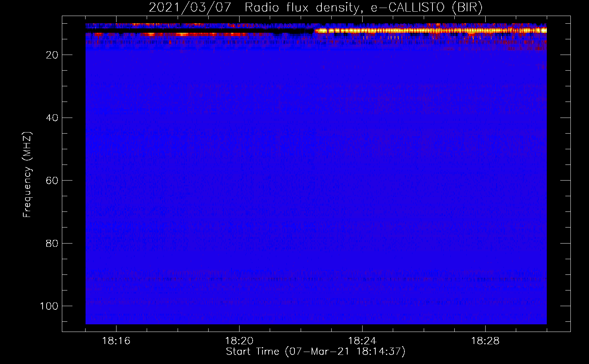The image size is (589, 364).
Task: Click the 80 MHz frequency tick label
Action: pyautogui.click(x=52, y=243)
